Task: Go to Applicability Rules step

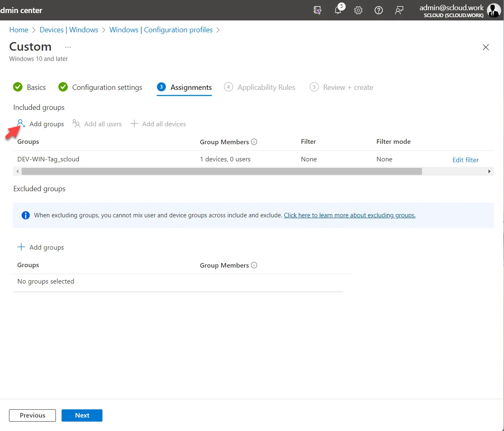Action: pos(260,87)
